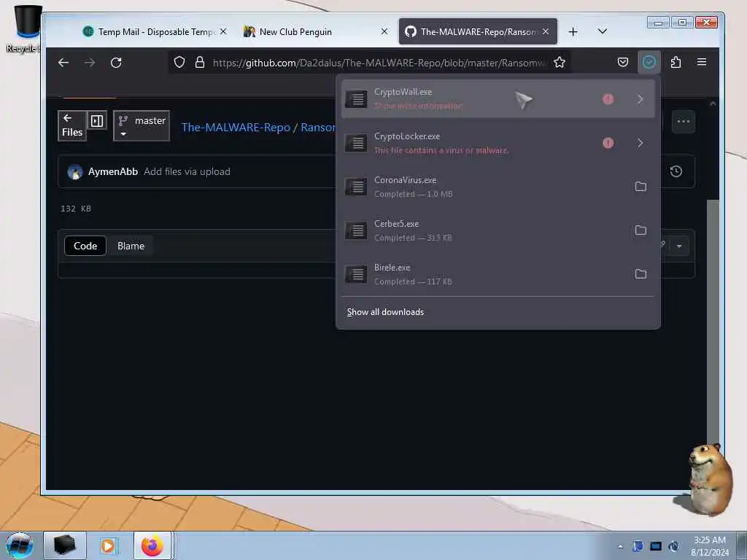Click Firefox icon in the taskbar
The height and width of the screenshot is (560, 747).
pyautogui.click(x=152, y=545)
